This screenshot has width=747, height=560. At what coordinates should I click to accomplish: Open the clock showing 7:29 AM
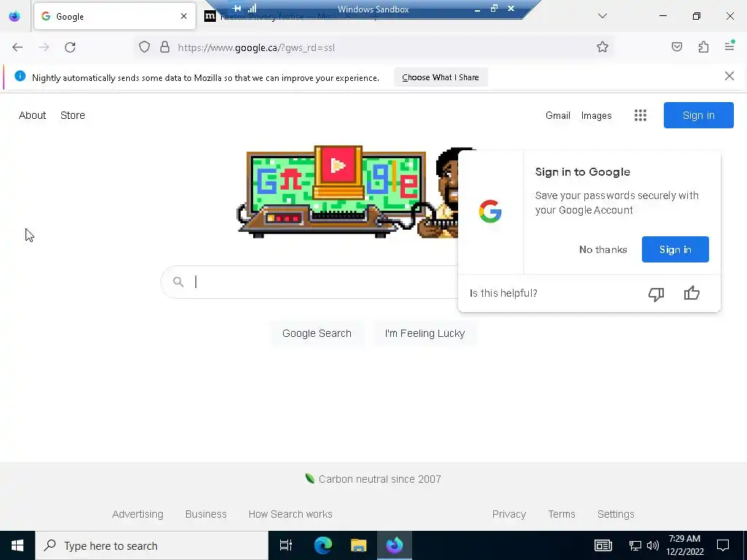pos(684,545)
